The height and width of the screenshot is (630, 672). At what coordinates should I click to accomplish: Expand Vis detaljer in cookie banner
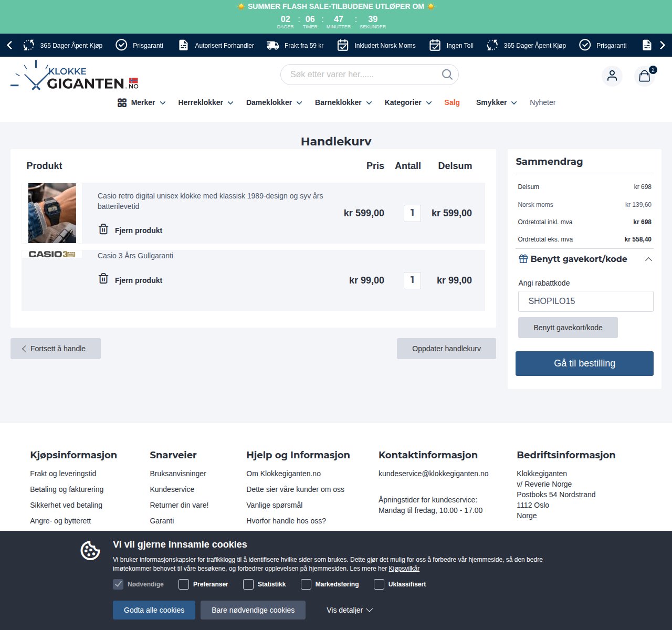[x=350, y=610]
